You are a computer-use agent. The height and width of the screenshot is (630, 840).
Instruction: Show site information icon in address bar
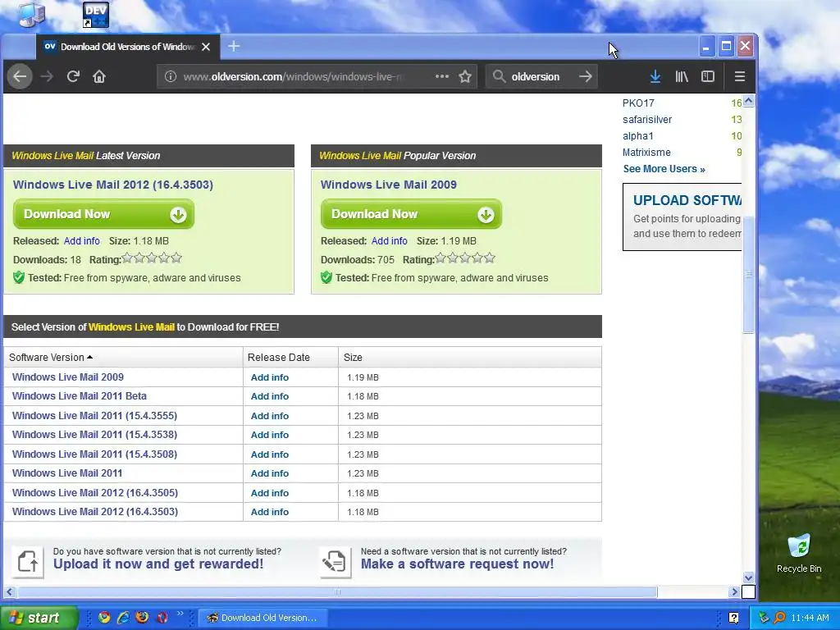tap(171, 76)
